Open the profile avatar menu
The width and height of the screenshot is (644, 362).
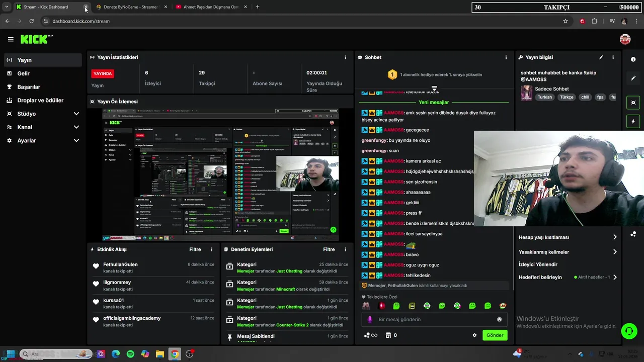[625, 39]
